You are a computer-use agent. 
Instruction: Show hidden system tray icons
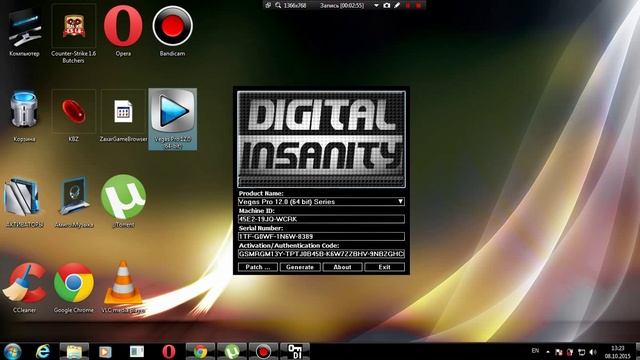[x=548, y=352]
